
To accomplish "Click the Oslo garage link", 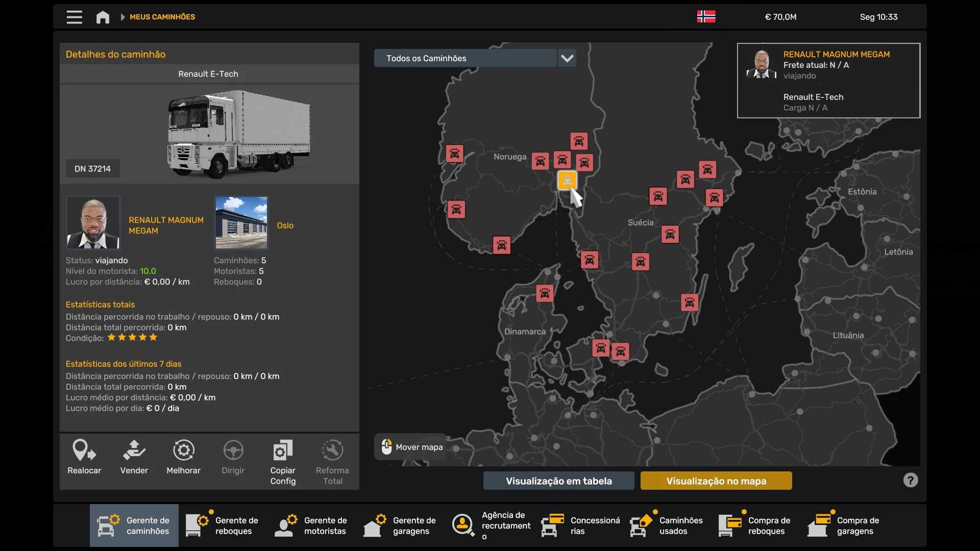I will pyautogui.click(x=285, y=226).
